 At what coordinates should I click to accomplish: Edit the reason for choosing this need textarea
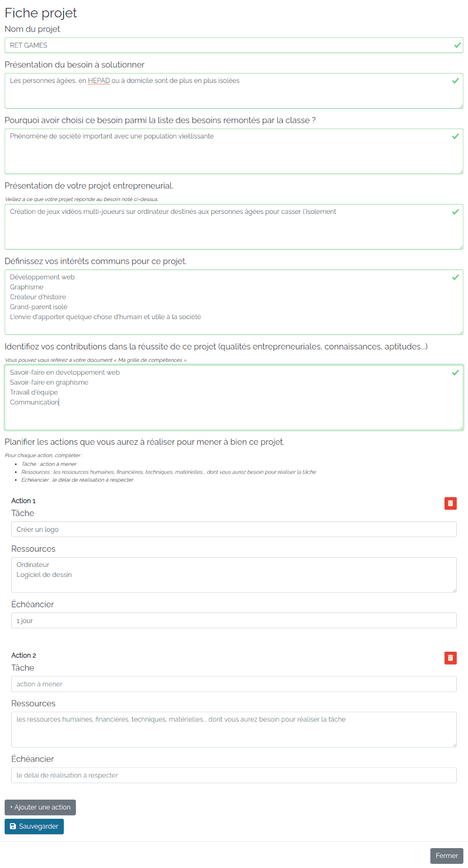228,153
